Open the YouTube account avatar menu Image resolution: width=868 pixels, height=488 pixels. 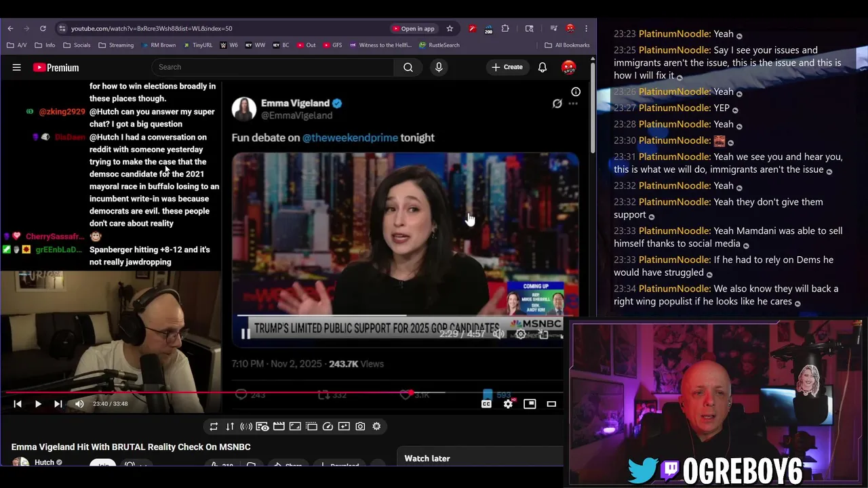pyautogui.click(x=569, y=67)
